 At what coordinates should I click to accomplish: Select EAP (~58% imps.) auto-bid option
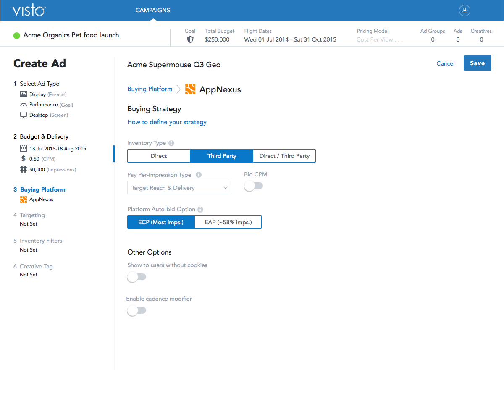click(x=228, y=222)
